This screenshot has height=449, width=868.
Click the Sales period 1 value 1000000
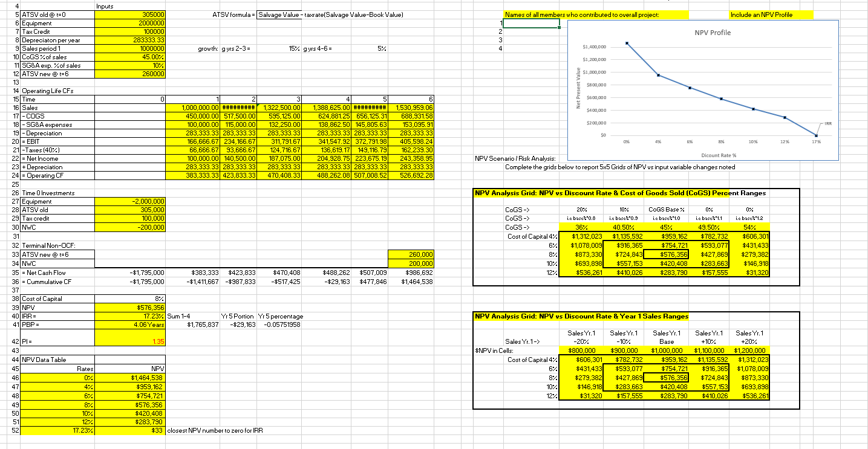point(131,48)
